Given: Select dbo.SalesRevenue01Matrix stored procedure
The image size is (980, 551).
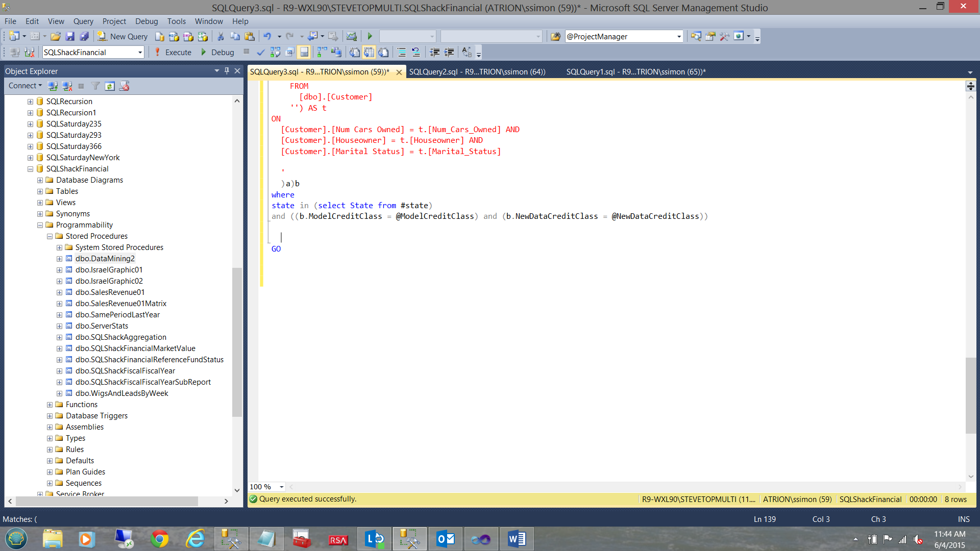Looking at the screenshot, I should coord(121,304).
